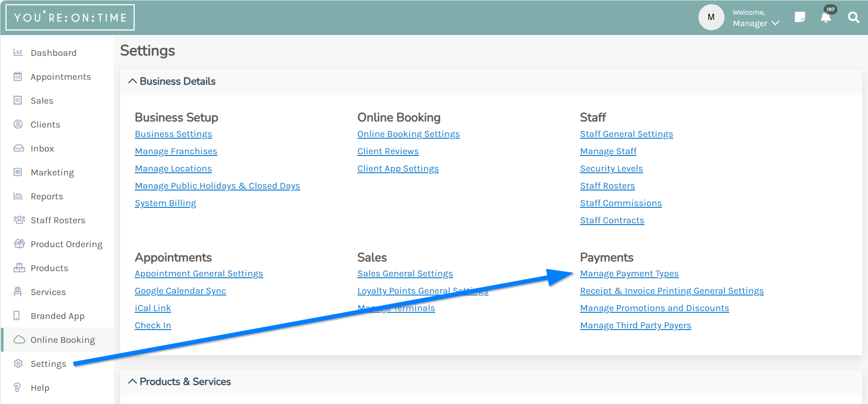Select Clients in the sidebar
Viewport: 868px width, 404px height.
(x=45, y=124)
